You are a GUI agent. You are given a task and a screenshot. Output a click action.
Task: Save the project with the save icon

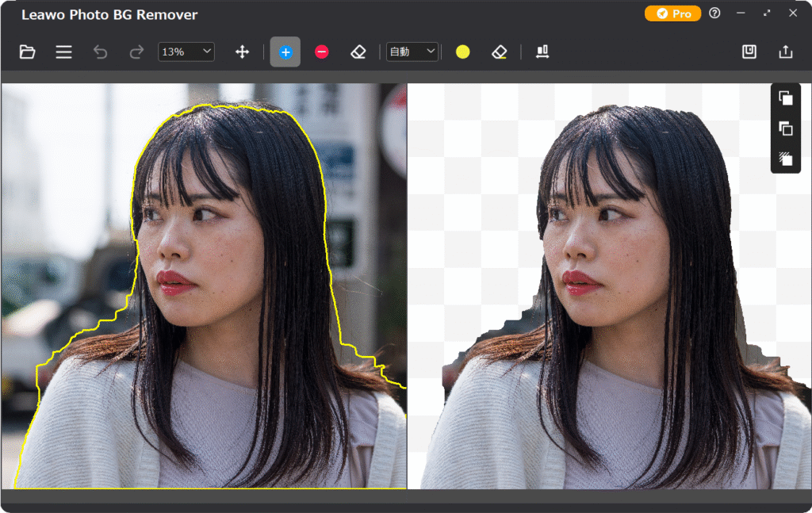749,52
